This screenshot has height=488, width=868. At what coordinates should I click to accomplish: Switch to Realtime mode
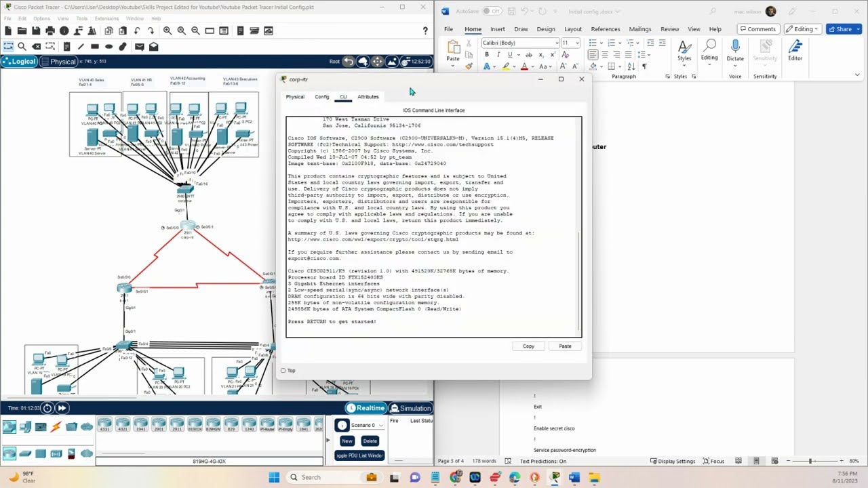(x=366, y=408)
